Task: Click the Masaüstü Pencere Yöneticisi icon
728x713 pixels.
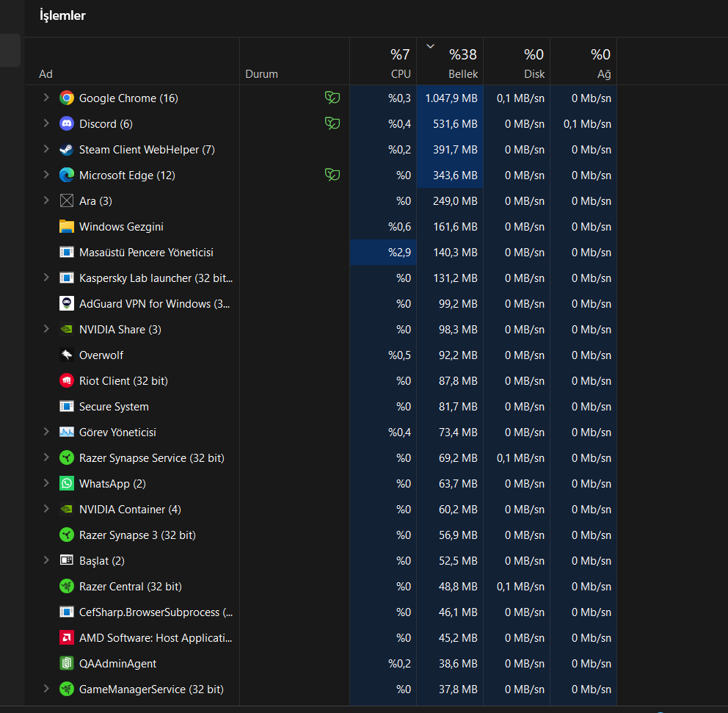Action: (x=67, y=252)
